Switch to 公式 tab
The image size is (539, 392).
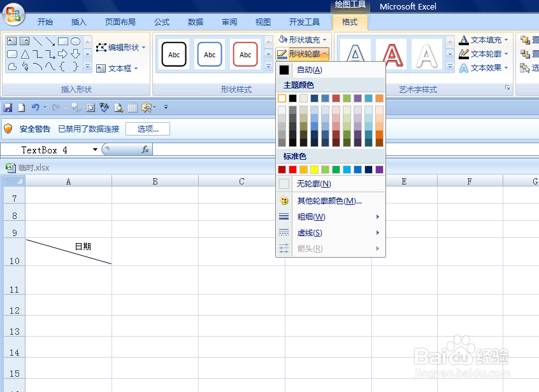tap(162, 22)
